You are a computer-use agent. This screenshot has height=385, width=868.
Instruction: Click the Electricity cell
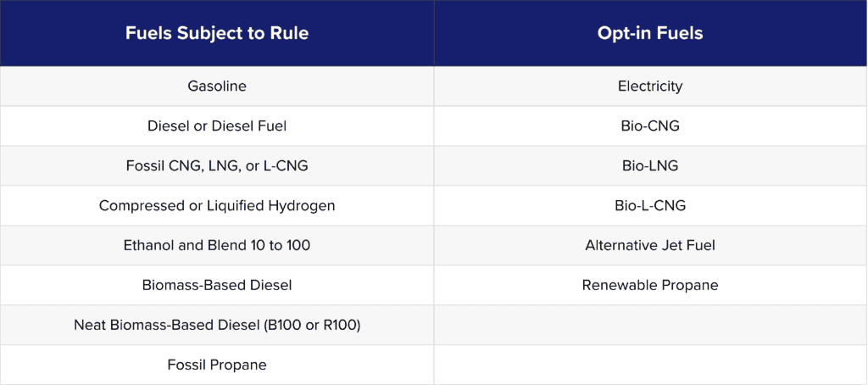coord(650,86)
